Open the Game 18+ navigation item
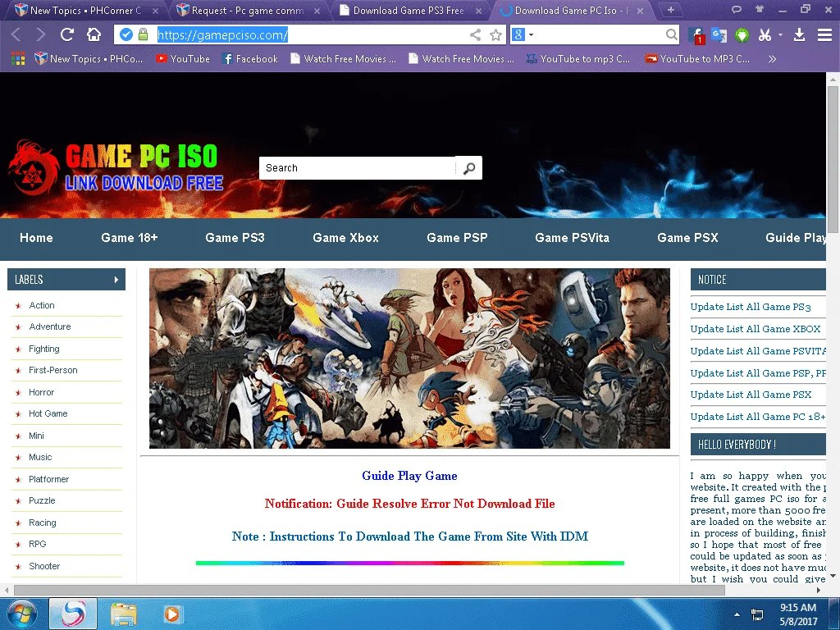The image size is (840, 630). pyautogui.click(x=129, y=237)
